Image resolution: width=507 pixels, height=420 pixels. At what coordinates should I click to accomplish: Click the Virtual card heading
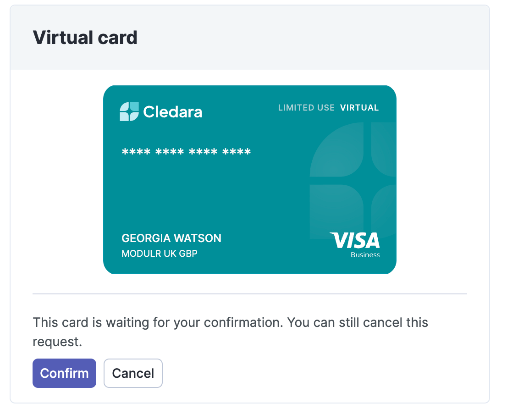pyautogui.click(x=85, y=37)
